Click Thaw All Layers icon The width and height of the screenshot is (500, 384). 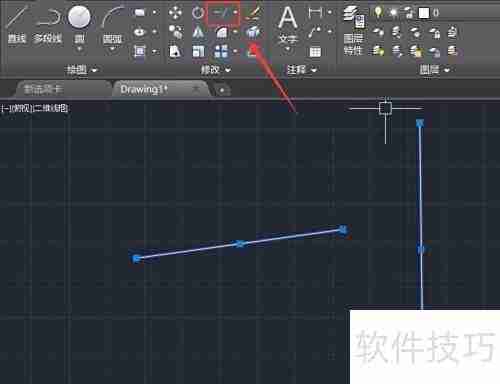416,51
